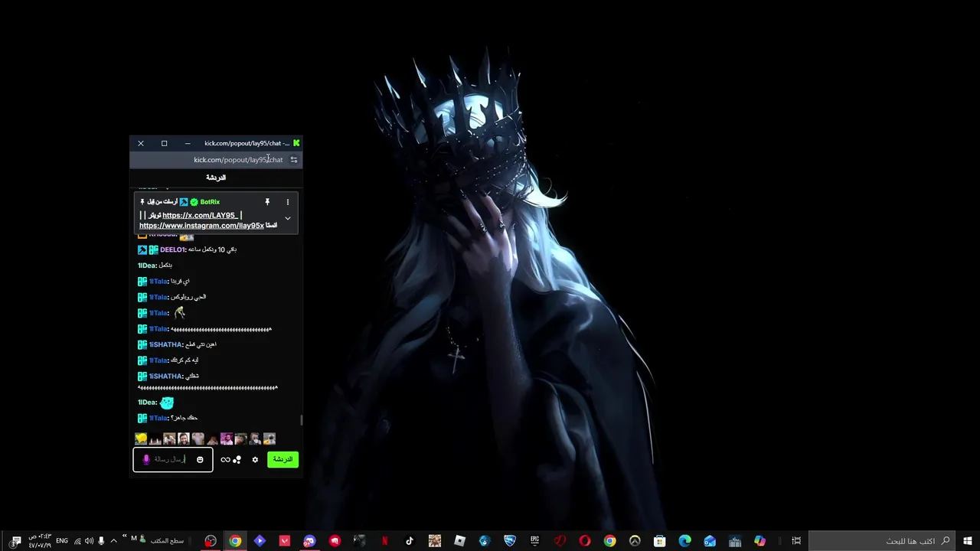Open Microsoft Edge from the taskbar
Viewport: 980px width, 551px height.
(684, 540)
